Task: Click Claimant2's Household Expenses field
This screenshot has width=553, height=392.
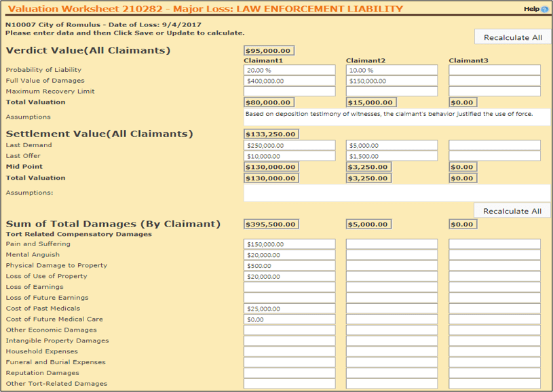Action: 390,351
